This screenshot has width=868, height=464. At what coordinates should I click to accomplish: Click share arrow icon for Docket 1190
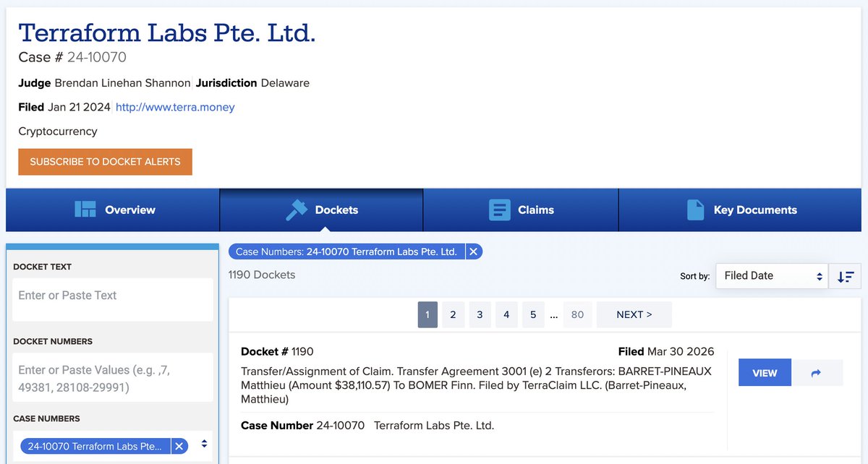[x=817, y=373]
